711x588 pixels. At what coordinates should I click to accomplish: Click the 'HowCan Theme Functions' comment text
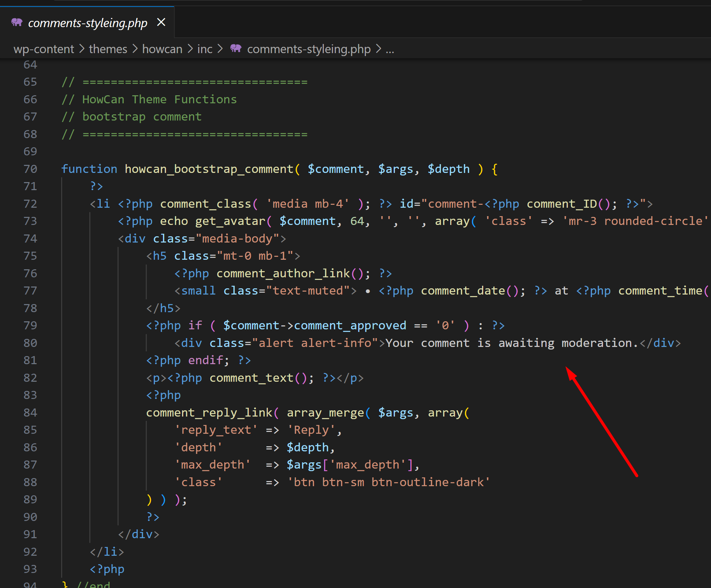point(159,99)
